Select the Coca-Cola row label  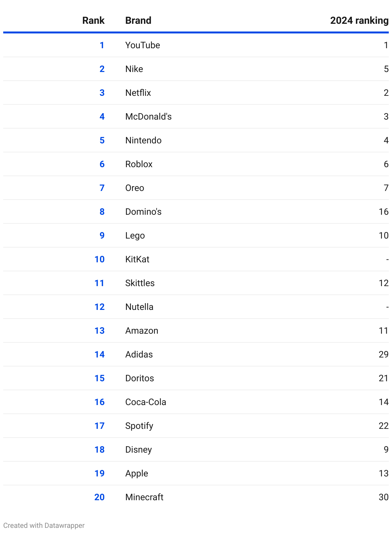pyautogui.click(x=146, y=402)
